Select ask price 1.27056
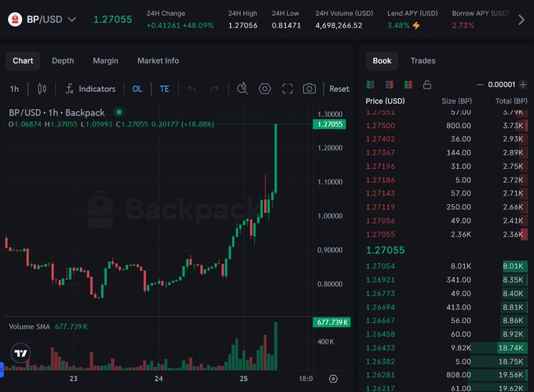Screen dimensions: 534x392 380,221
